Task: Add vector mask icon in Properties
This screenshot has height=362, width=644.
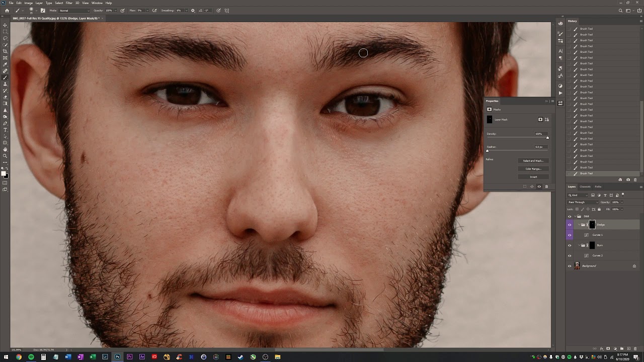Action: [547, 120]
